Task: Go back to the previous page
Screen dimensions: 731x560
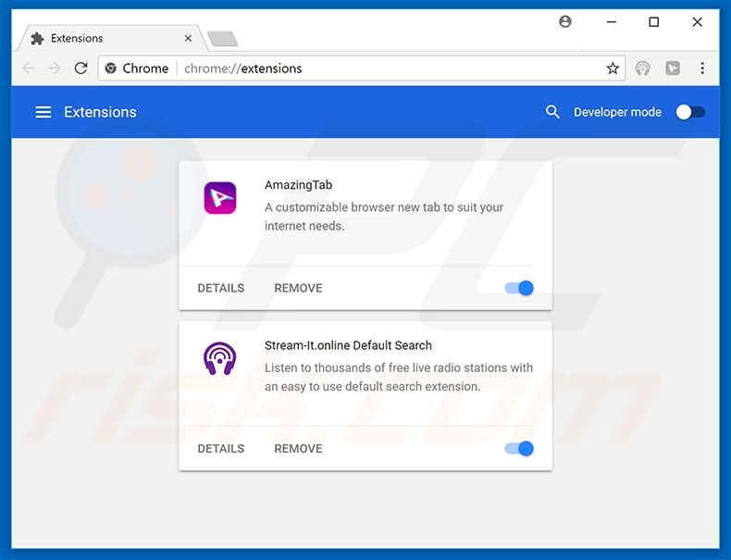Action: point(29,68)
